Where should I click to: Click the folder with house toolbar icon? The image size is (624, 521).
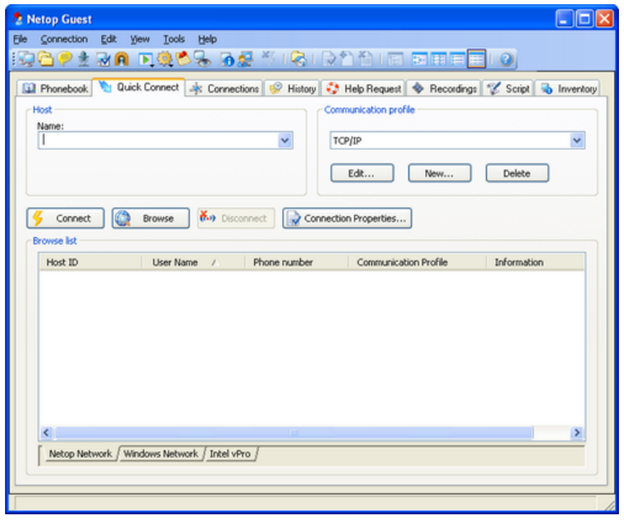point(299,59)
